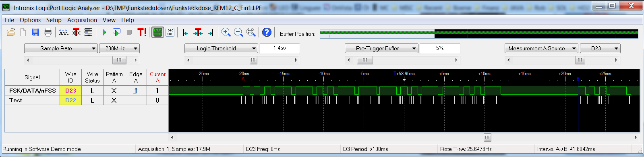Expand the Sample Rate dropdown
The width and height of the screenshot is (644, 157).
pyautogui.click(x=61, y=48)
